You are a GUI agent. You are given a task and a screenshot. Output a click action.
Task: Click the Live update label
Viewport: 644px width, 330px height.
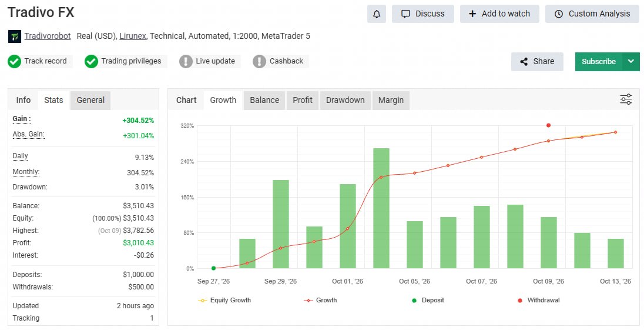(215, 61)
